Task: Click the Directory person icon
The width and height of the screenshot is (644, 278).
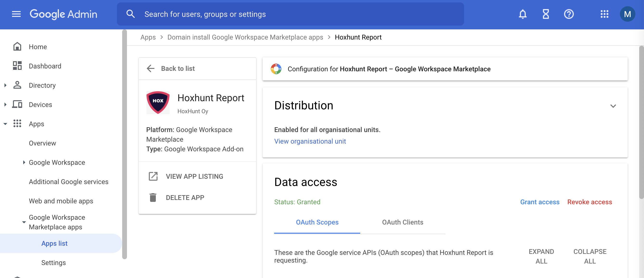Action: [x=17, y=85]
